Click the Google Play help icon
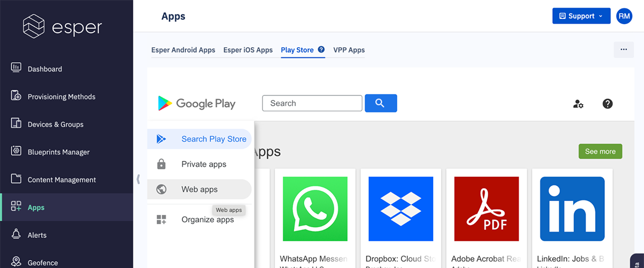This screenshot has width=644, height=268. (608, 104)
